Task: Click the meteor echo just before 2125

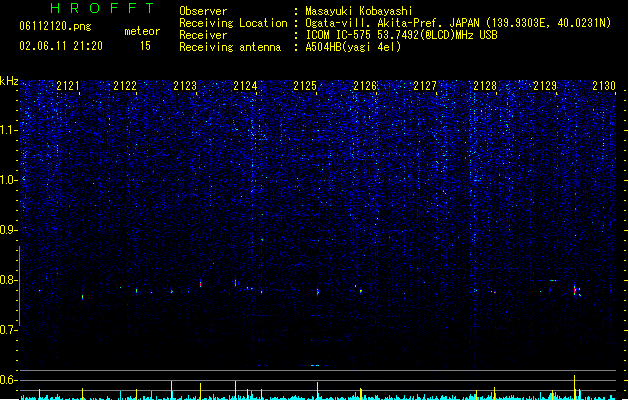Action: tap(318, 292)
